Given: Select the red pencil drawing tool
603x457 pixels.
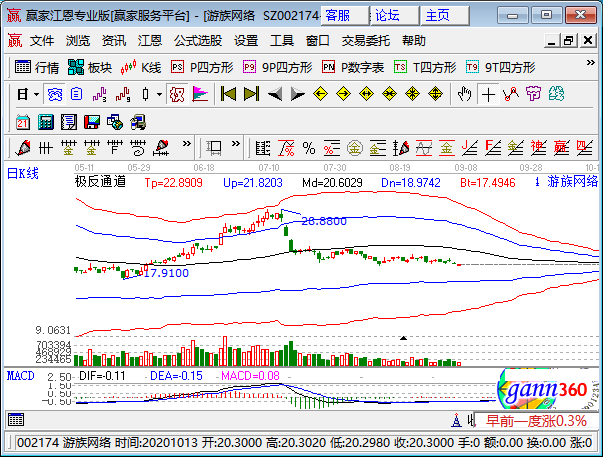Looking at the screenshot, I should (23, 148).
